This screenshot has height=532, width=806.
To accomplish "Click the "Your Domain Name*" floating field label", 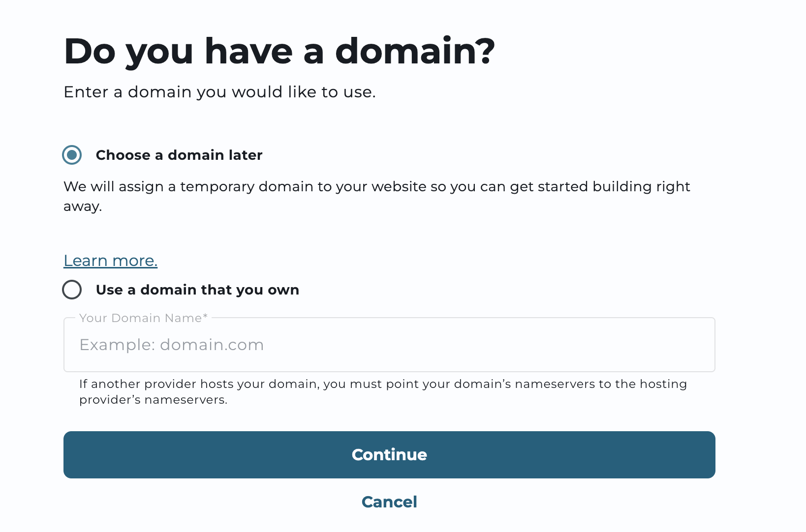I will [140, 318].
